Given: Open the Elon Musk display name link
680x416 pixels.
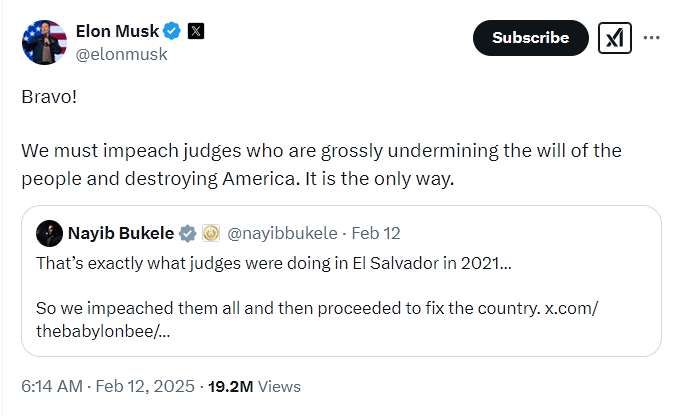Looking at the screenshot, I should [116, 31].
